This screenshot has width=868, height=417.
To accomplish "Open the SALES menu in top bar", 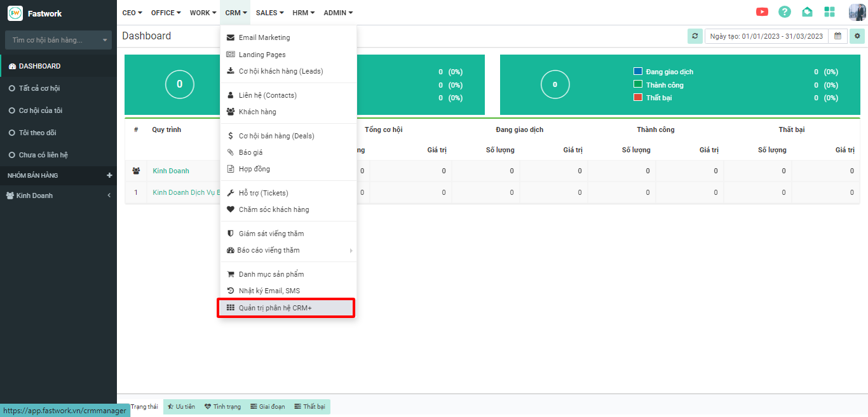I will [x=270, y=13].
